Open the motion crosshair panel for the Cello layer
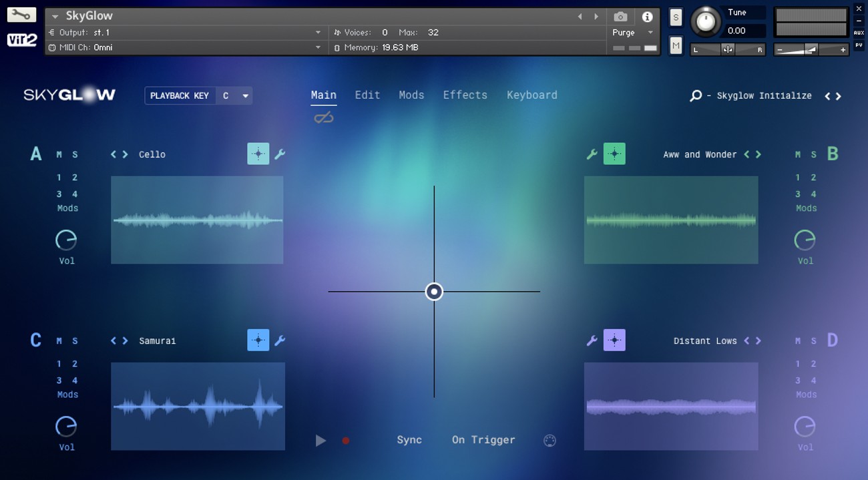This screenshot has height=480, width=868. click(258, 154)
